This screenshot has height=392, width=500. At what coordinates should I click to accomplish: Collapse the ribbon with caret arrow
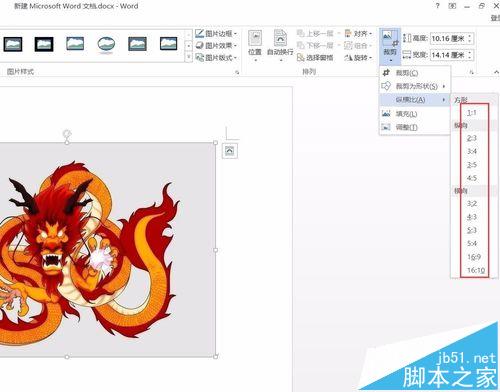coord(496,72)
